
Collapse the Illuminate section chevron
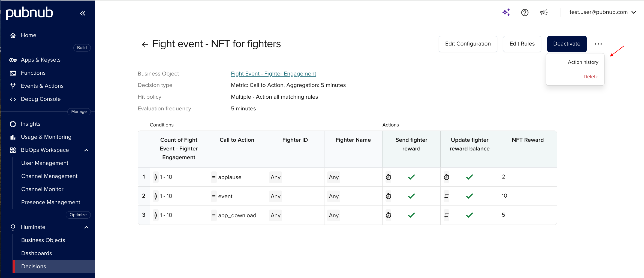pyautogui.click(x=86, y=227)
